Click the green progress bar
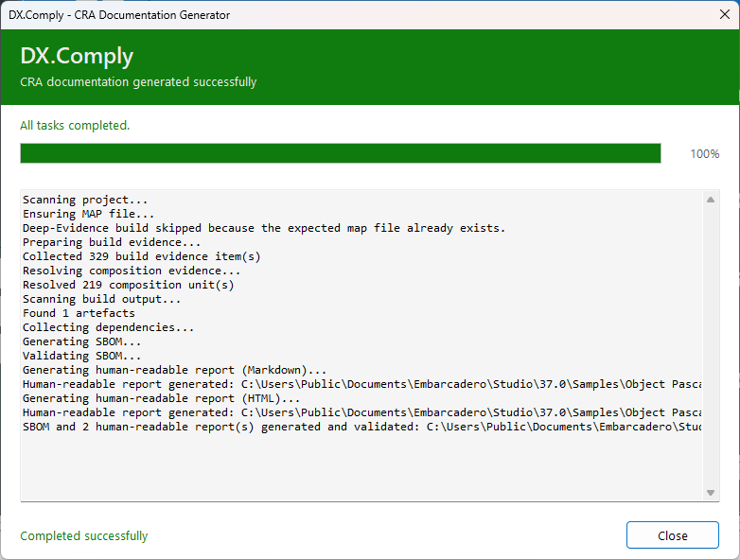This screenshot has width=740, height=560. click(x=341, y=153)
